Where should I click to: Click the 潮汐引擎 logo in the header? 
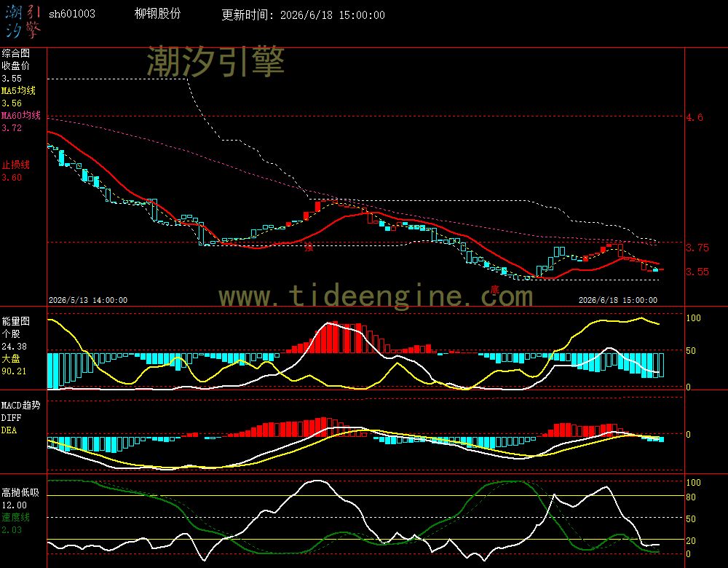23,22
